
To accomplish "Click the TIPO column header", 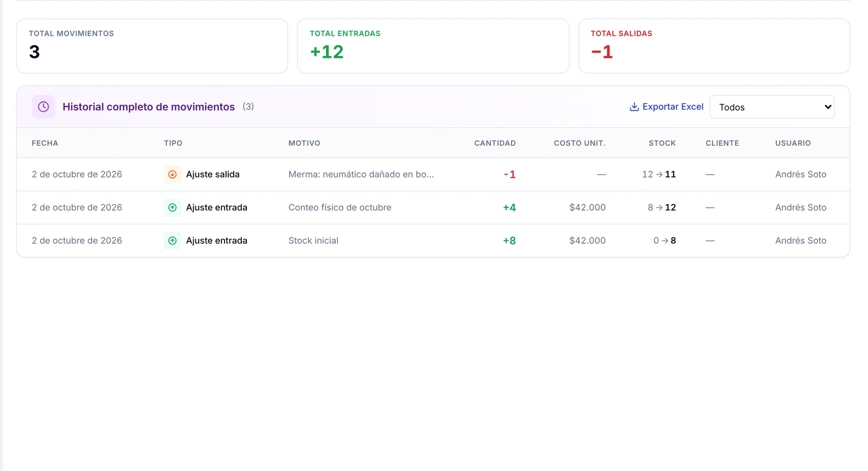I will 173,143.
